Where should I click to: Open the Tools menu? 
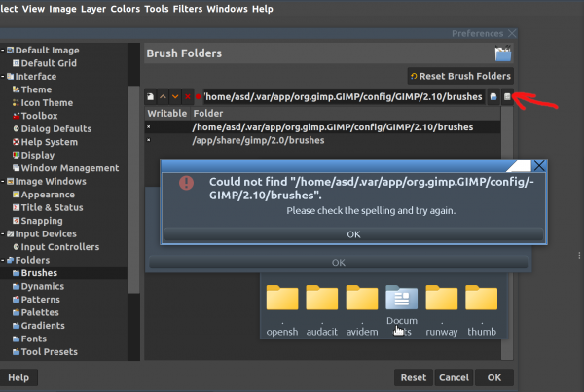pyautogui.click(x=157, y=9)
